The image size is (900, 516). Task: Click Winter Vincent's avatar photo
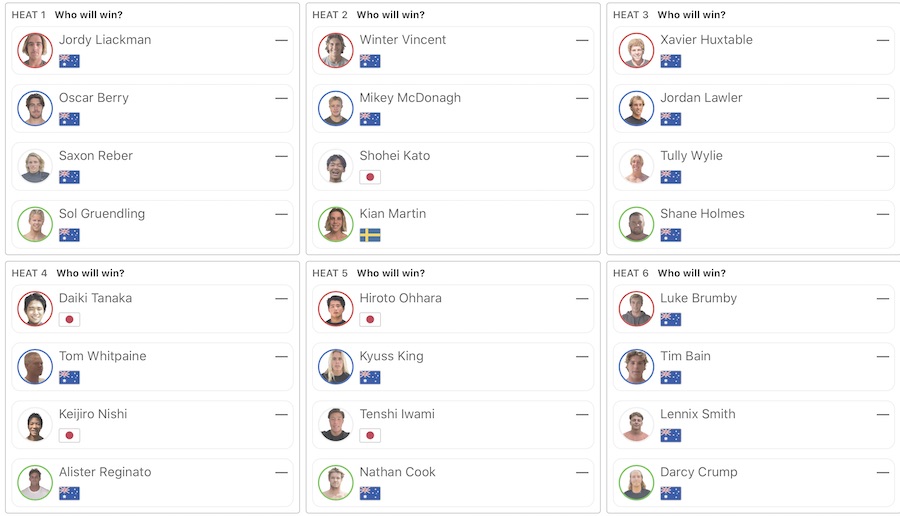coord(336,51)
